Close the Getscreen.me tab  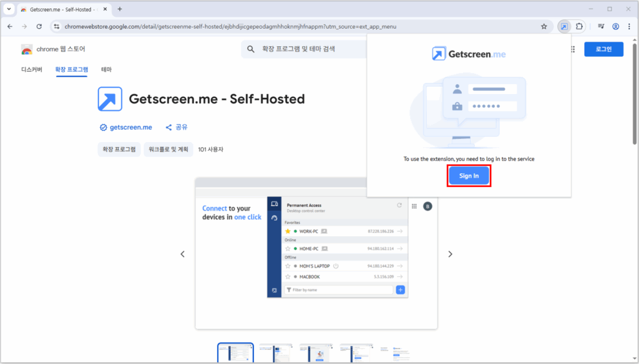pyautogui.click(x=105, y=9)
